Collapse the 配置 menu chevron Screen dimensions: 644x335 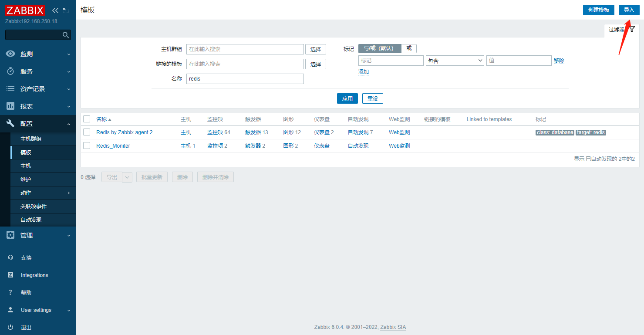coord(69,124)
